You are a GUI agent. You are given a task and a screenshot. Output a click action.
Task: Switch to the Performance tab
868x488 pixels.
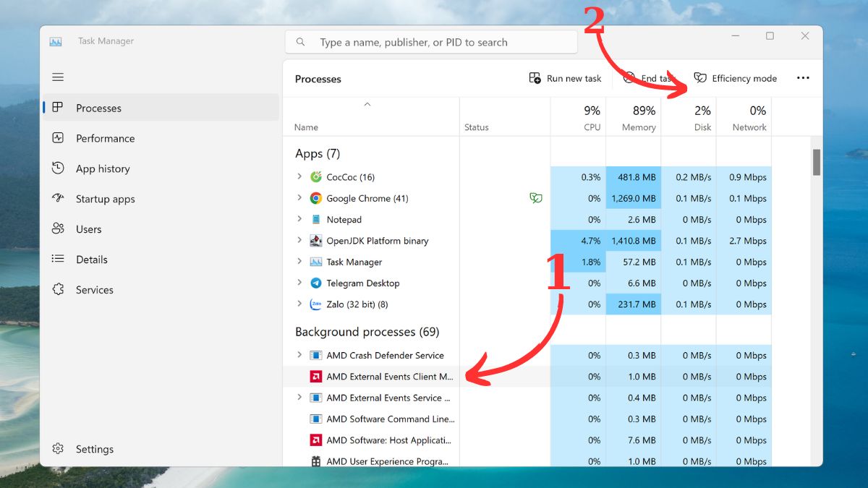pyautogui.click(x=105, y=138)
